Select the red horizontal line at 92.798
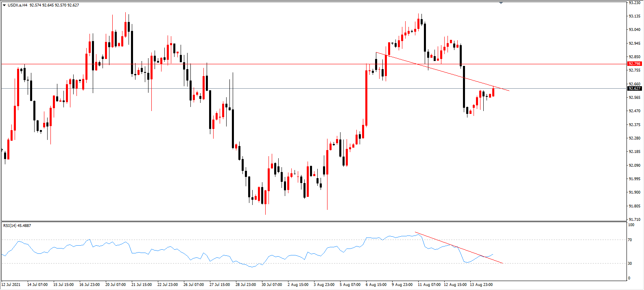This screenshot has height=290, width=644. tap(313, 64)
